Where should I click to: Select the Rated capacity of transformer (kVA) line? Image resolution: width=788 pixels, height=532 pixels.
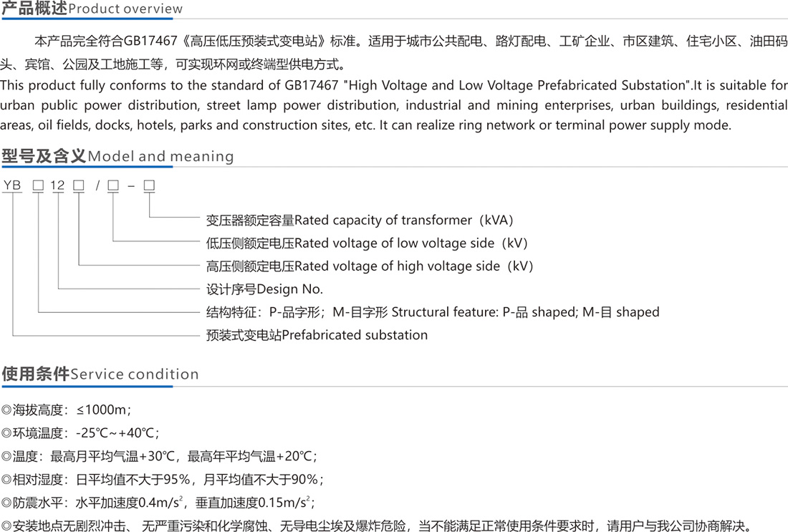360,220
